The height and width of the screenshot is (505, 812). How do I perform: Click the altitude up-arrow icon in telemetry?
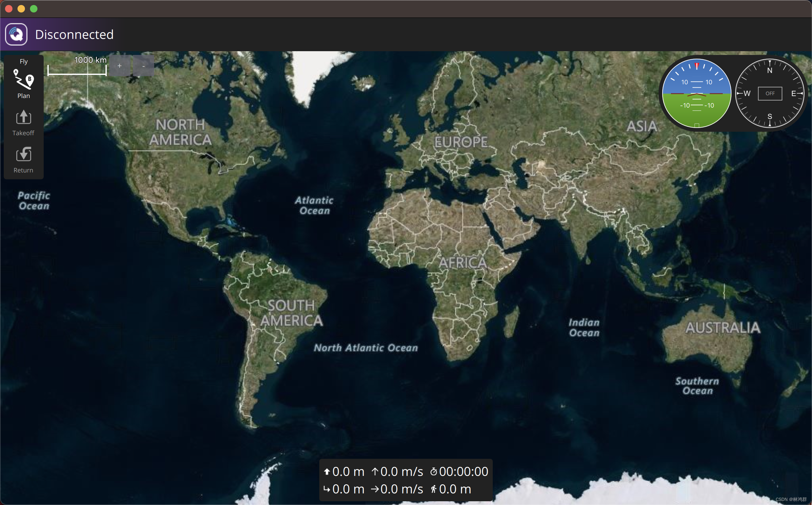(x=327, y=472)
